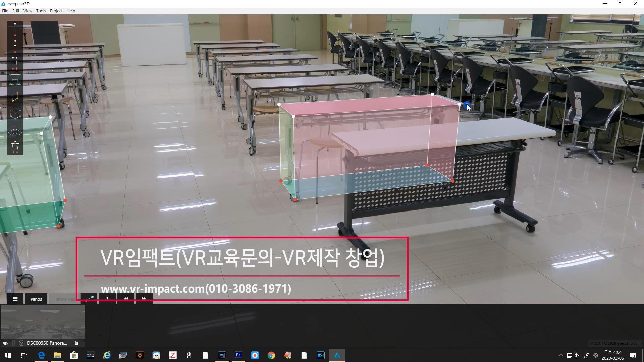Click the everpano3D taskbar icon
Screen dimensions: 644x362
(337, 355)
